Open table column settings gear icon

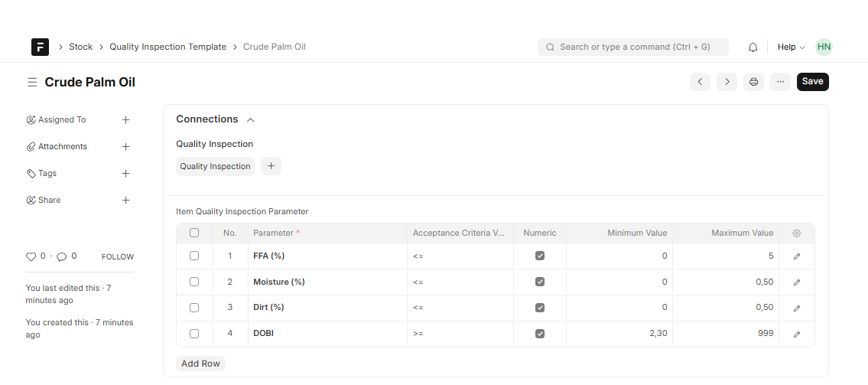click(x=796, y=233)
